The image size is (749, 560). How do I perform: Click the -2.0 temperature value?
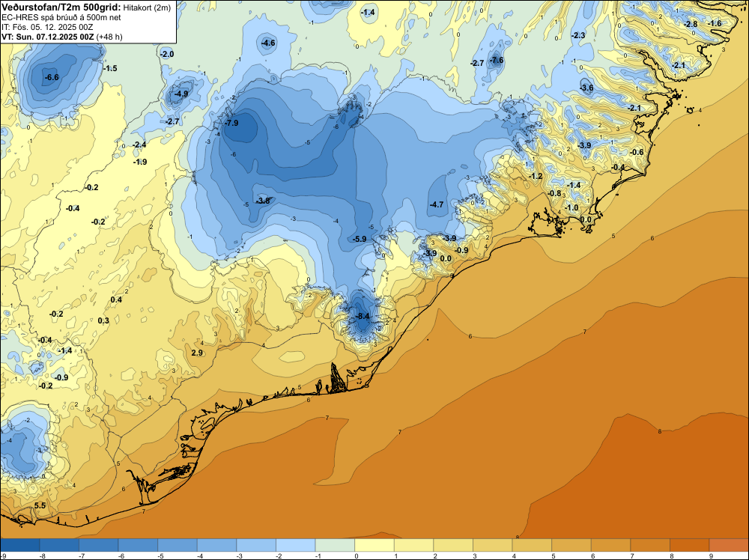[167, 54]
